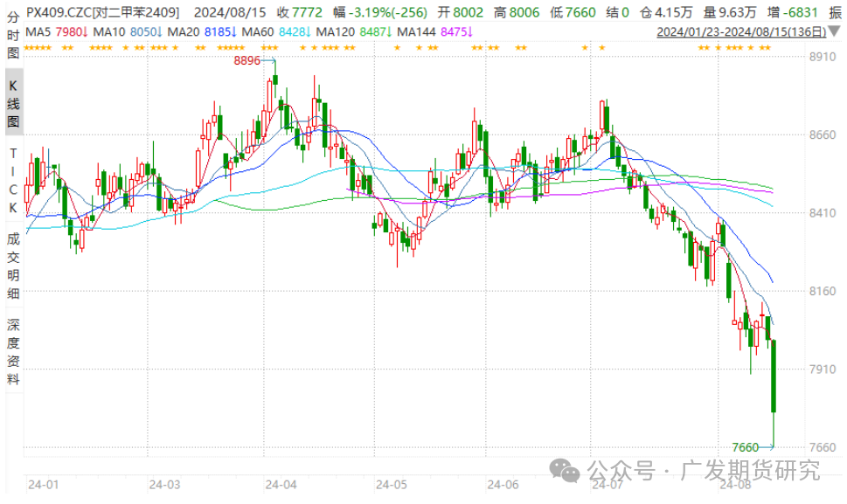Image resolution: width=847 pixels, height=504 pixels.
Task: Click the 幅 -3.19%(-256) change value
Action: click(379, 12)
